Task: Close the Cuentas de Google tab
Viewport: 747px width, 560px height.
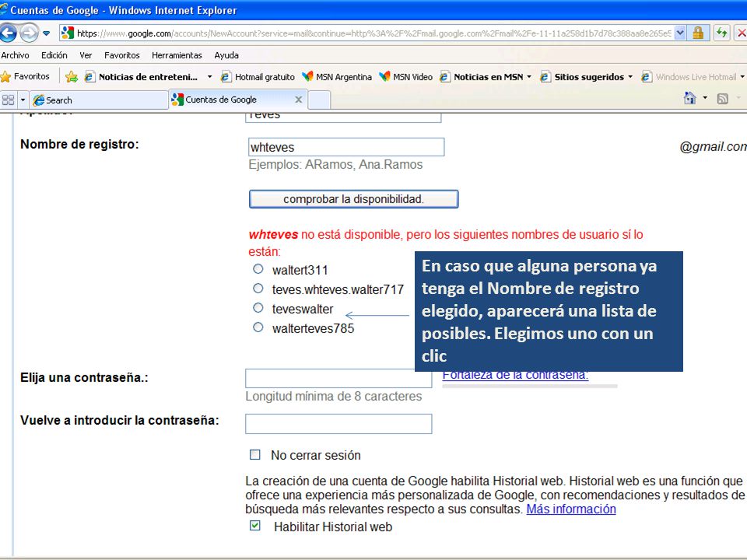Action: 299,100
